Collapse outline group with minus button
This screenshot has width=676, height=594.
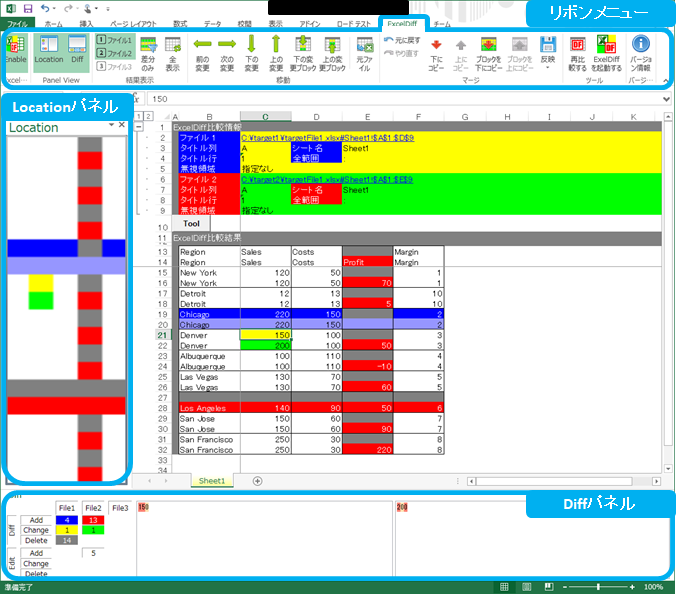pos(139,127)
